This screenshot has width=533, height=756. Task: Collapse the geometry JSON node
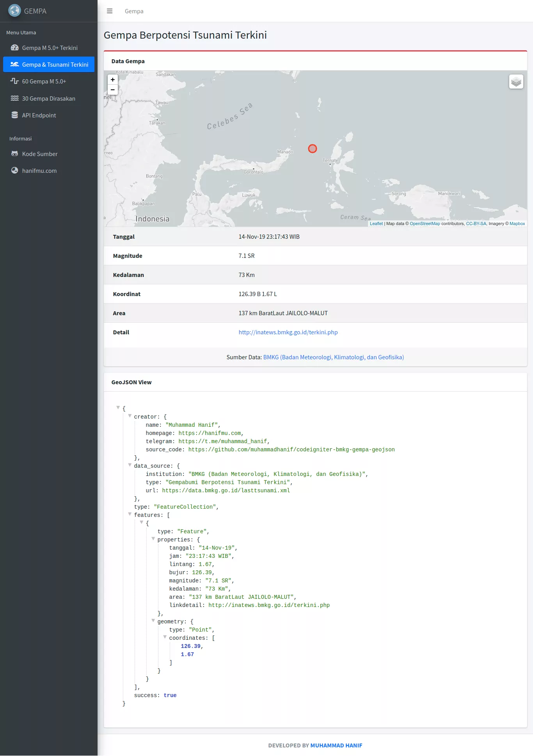click(153, 621)
